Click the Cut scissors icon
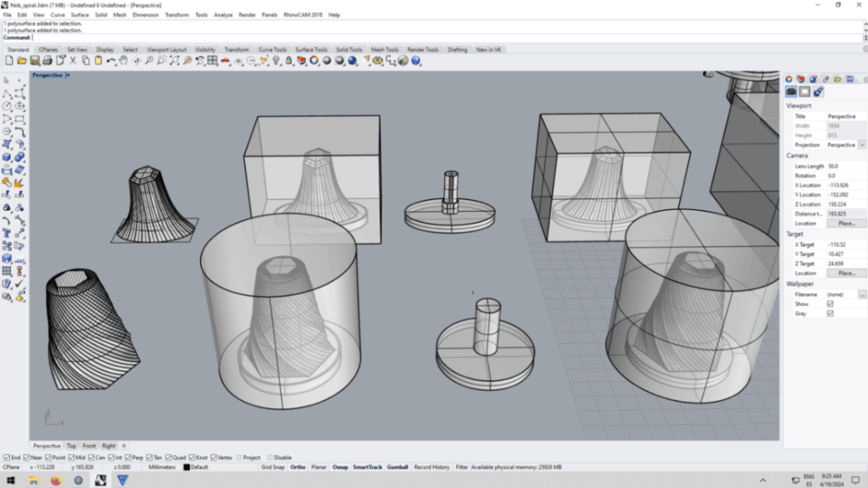 click(73, 60)
